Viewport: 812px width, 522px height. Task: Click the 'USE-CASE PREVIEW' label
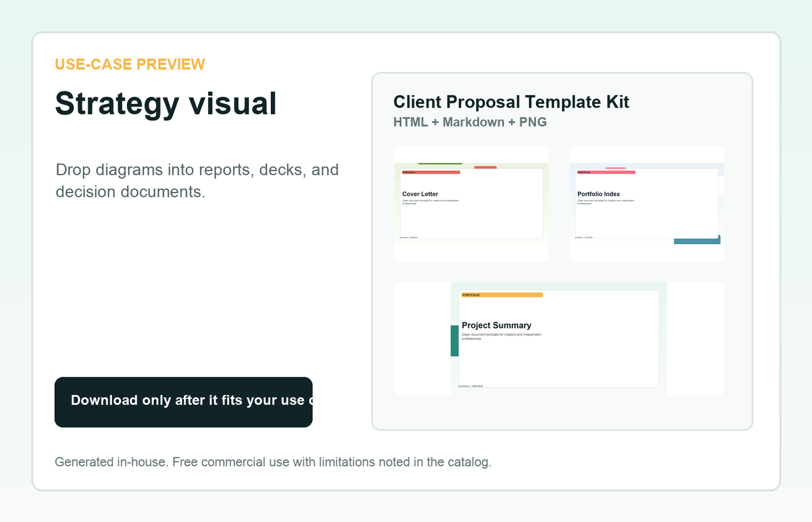pos(130,64)
